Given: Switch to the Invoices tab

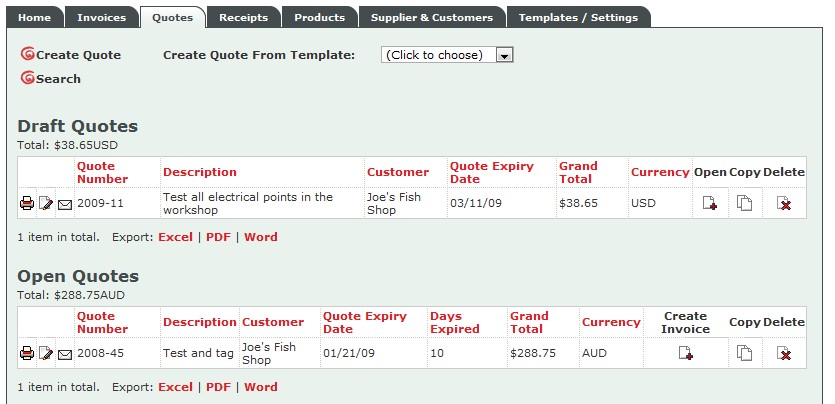Looking at the screenshot, I should click(101, 17).
